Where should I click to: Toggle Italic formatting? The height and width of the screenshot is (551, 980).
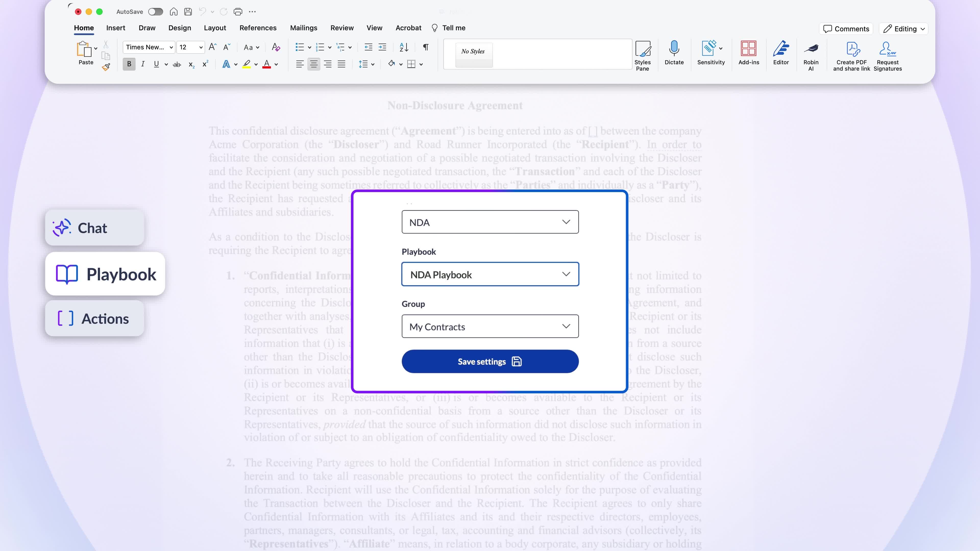[143, 64]
